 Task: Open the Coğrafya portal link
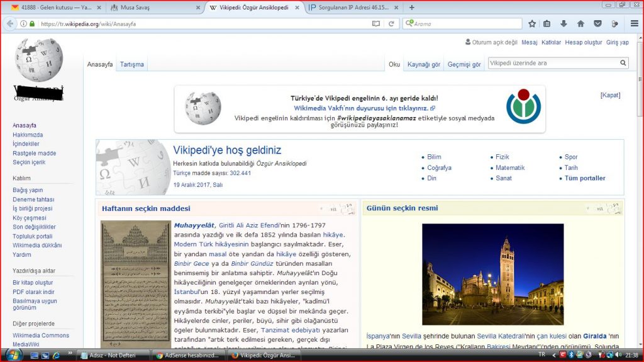[x=439, y=167]
